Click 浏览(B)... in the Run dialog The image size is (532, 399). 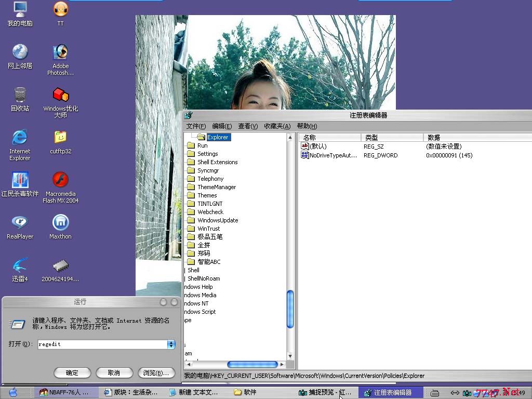[x=156, y=373]
